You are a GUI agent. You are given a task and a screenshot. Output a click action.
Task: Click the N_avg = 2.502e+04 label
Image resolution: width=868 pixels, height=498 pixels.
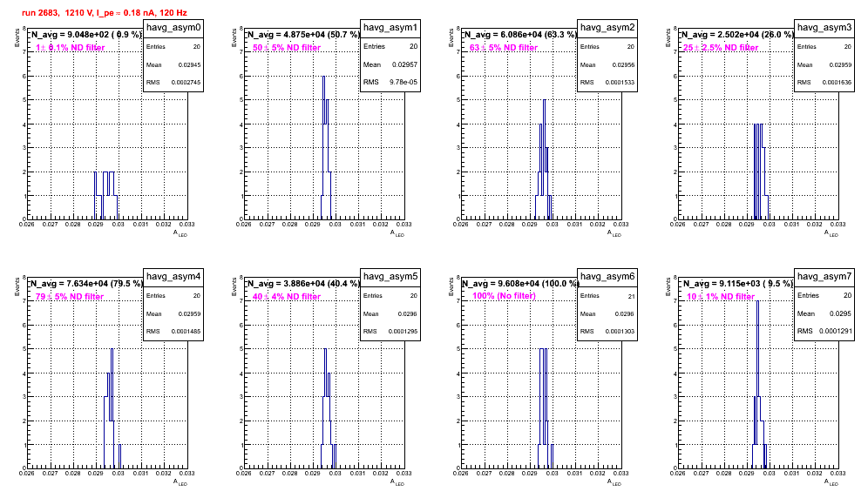point(737,34)
